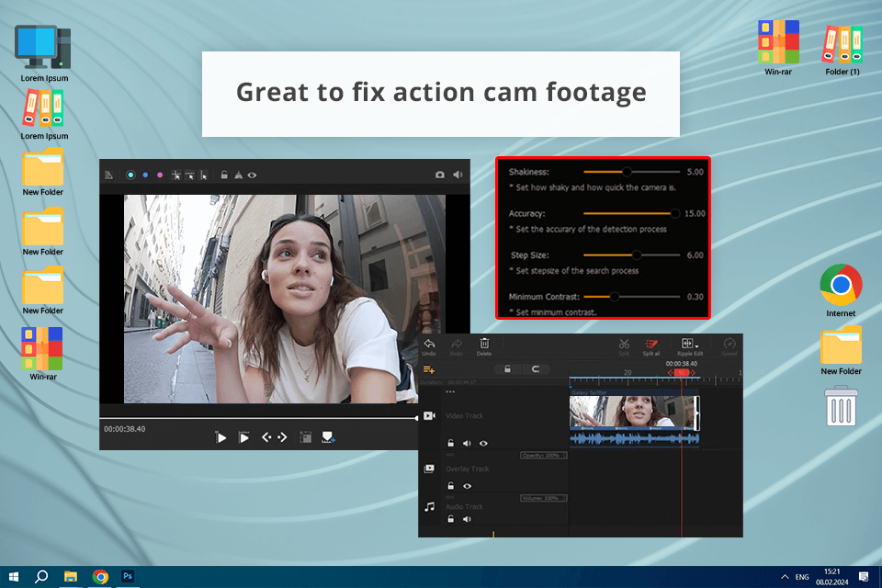Image resolution: width=882 pixels, height=588 pixels.
Task: Open the Internet Chrome desktop shortcut
Action: pyautogui.click(x=841, y=290)
